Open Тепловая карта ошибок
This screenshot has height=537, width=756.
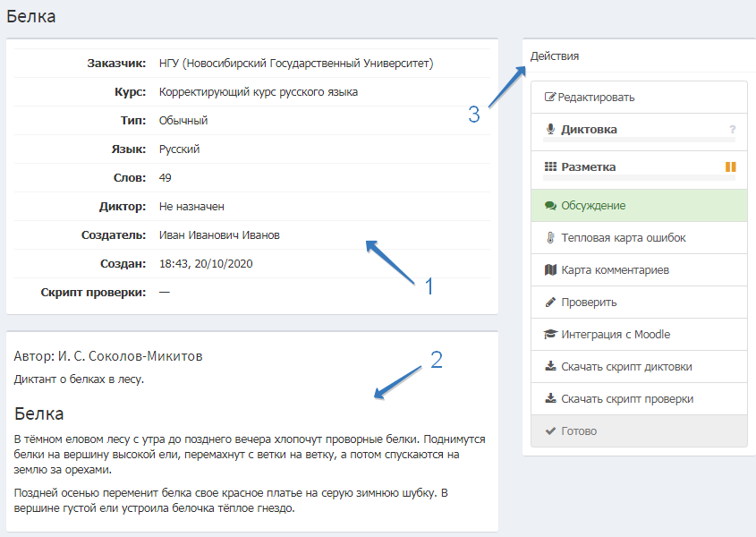pos(624,238)
